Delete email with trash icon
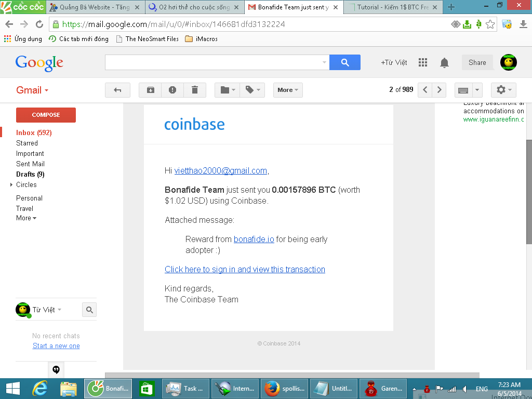Screen dimensions: 532x399 (x=195, y=90)
